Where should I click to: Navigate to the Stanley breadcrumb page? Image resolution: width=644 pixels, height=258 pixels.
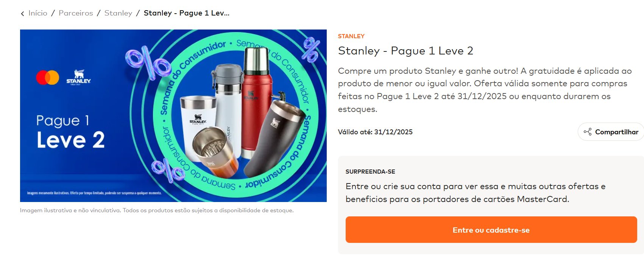pyautogui.click(x=118, y=13)
